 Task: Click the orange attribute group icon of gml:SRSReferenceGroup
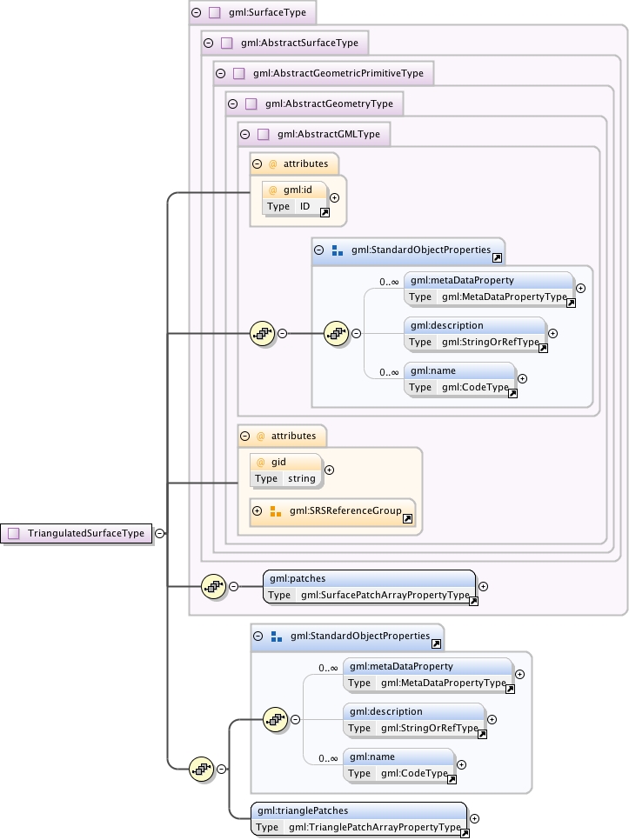point(276,511)
